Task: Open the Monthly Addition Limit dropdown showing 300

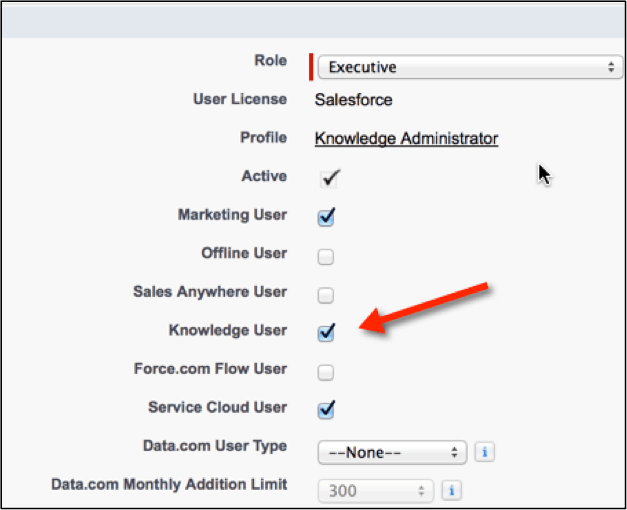Action: pos(375,490)
